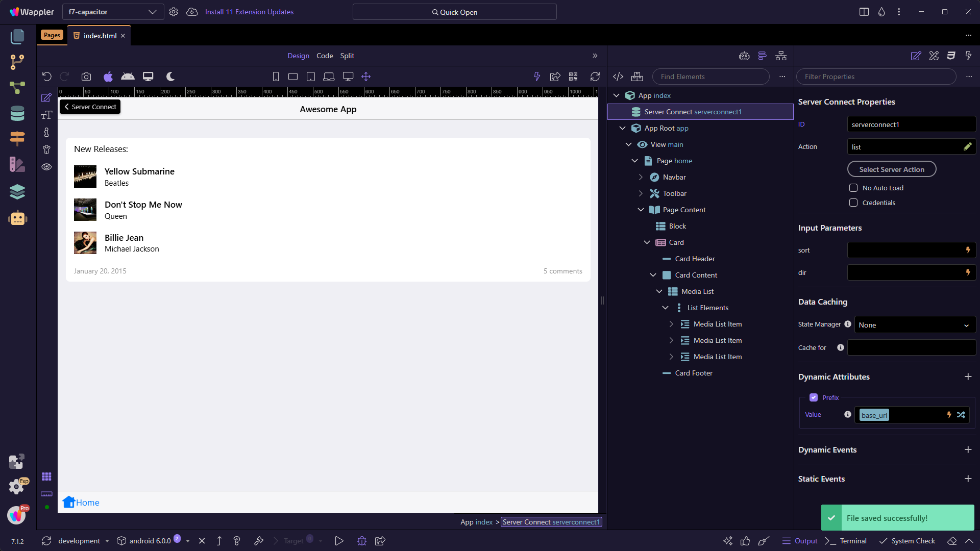Viewport: 980px width, 551px height.
Task: Click the undo arrow icon
Action: (x=46, y=77)
